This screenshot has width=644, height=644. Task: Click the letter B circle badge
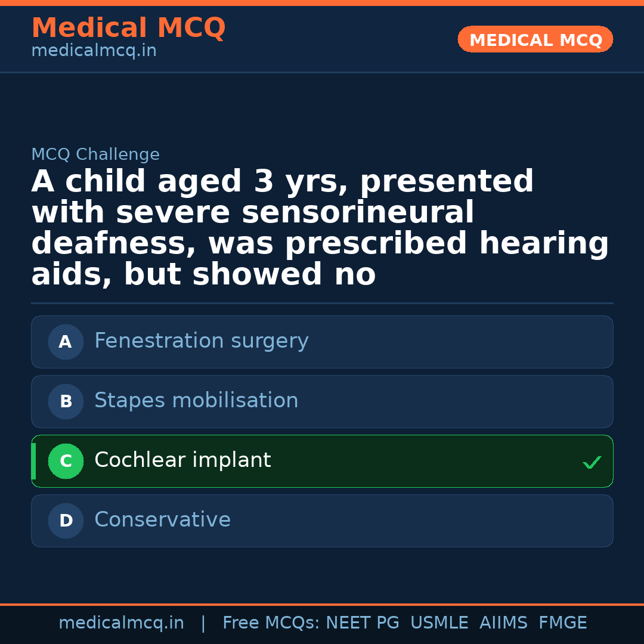click(x=66, y=401)
